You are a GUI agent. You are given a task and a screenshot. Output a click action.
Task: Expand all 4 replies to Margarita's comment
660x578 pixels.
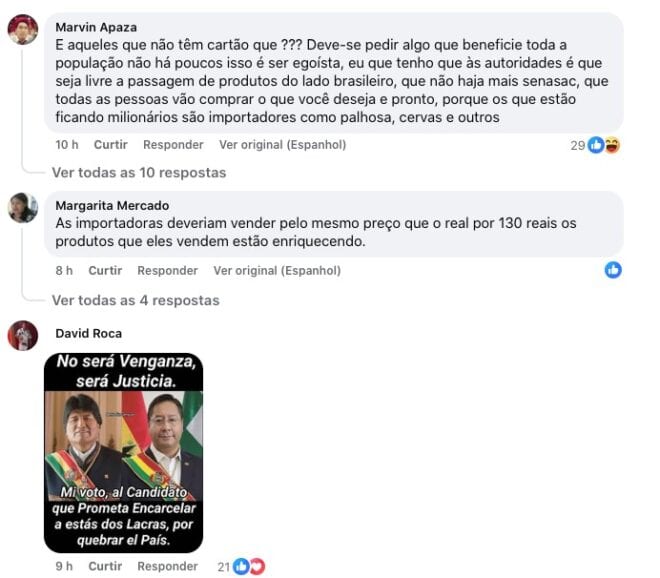(x=136, y=301)
